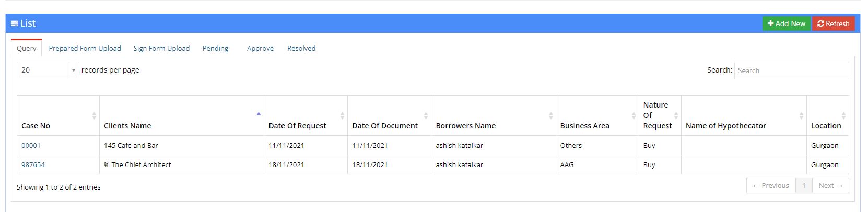868x212 pixels.
Task: Open the Sign Form Upload tab
Action: coord(161,48)
